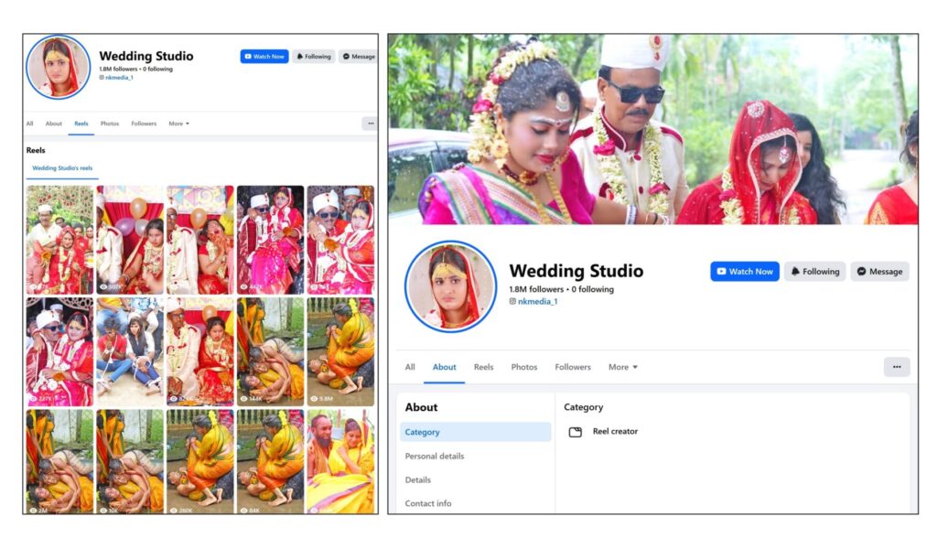The height and width of the screenshot is (560, 937).
Task: Open the large profile picture in the About panel
Action: (450, 286)
